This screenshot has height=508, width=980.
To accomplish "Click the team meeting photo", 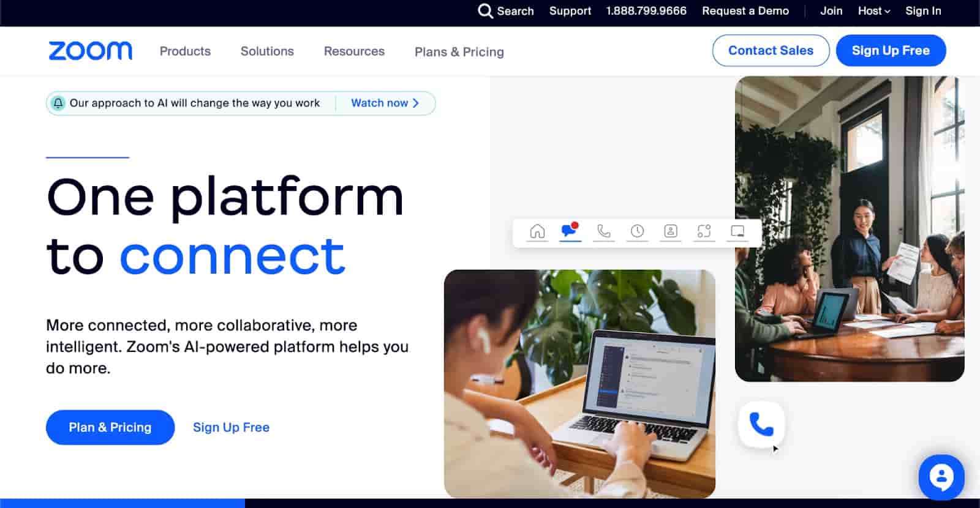I will [x=850, y=229].
